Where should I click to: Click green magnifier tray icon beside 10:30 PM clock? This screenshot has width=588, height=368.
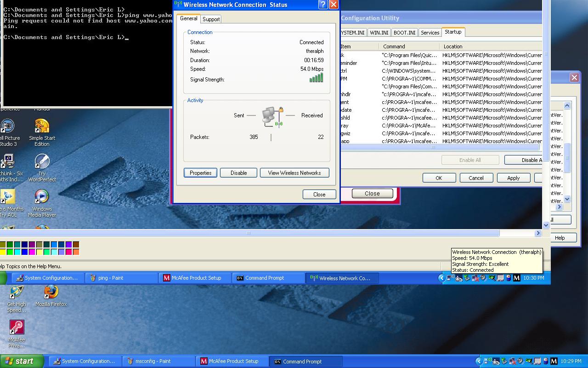pyautogui.click(x=492, y=278)
